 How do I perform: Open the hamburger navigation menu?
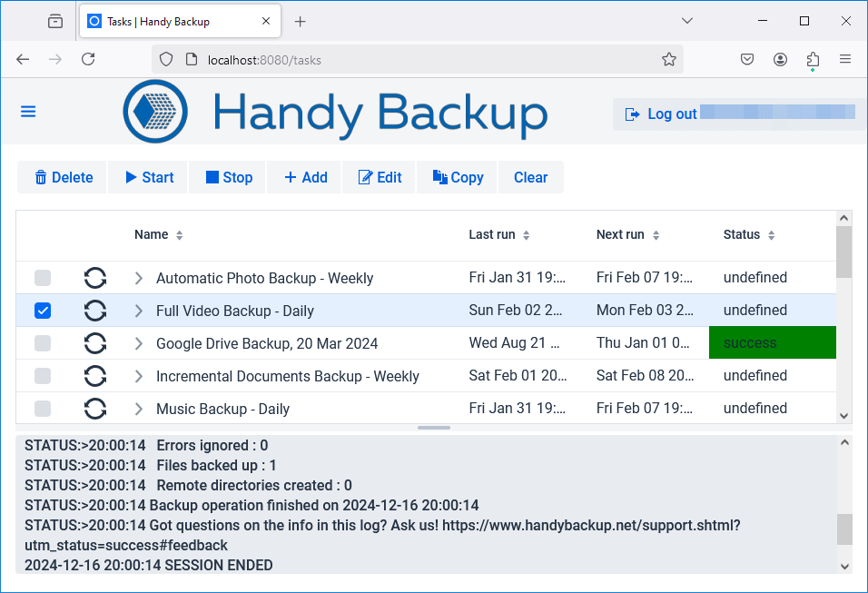[27, 111]
